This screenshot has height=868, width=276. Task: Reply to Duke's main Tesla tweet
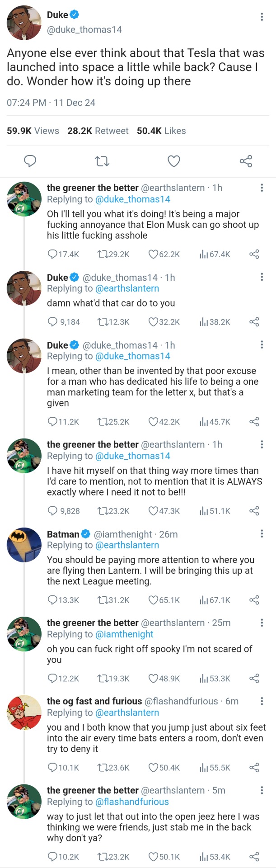(30, 161)
